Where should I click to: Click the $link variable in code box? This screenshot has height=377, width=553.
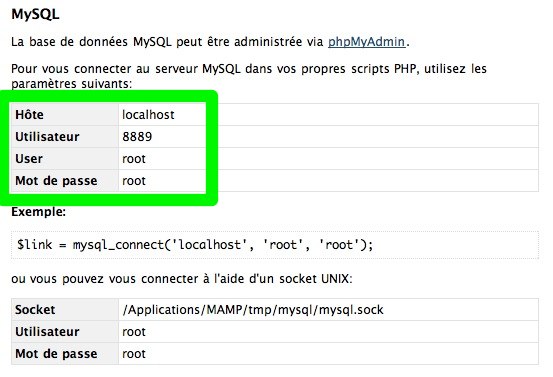click(35, 244)
